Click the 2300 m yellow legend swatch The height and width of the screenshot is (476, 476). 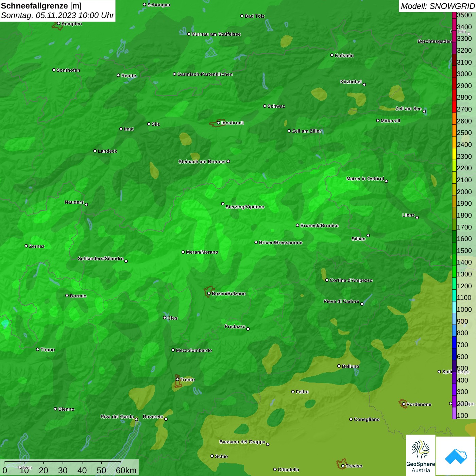[454, 154]
